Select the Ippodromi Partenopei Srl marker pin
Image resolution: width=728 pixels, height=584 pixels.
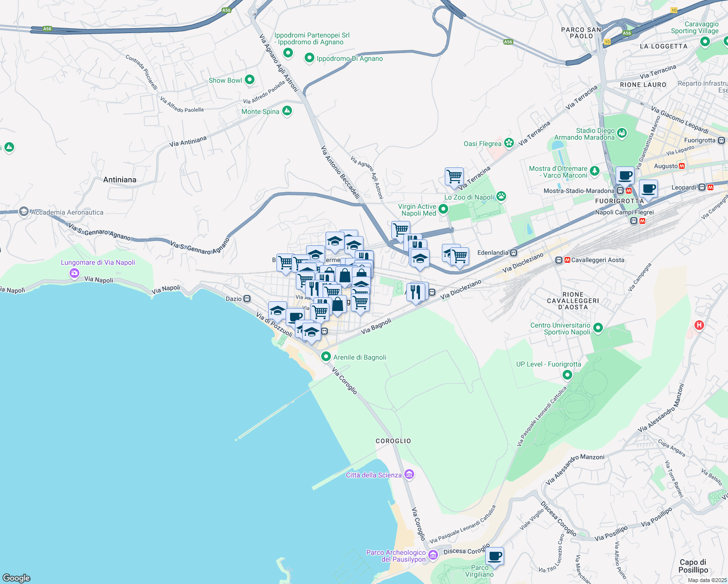point(288,53)
